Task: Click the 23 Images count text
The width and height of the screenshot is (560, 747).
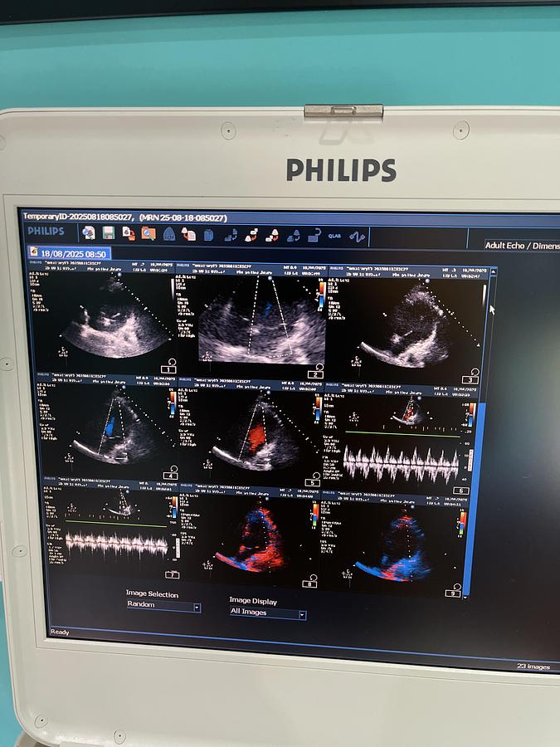Action: click(533, 666)
